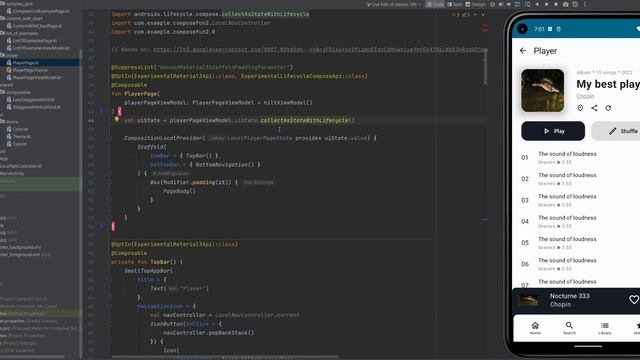
Task: Collapse the list_of_examples package folder
Action: (x=2, y=33)
